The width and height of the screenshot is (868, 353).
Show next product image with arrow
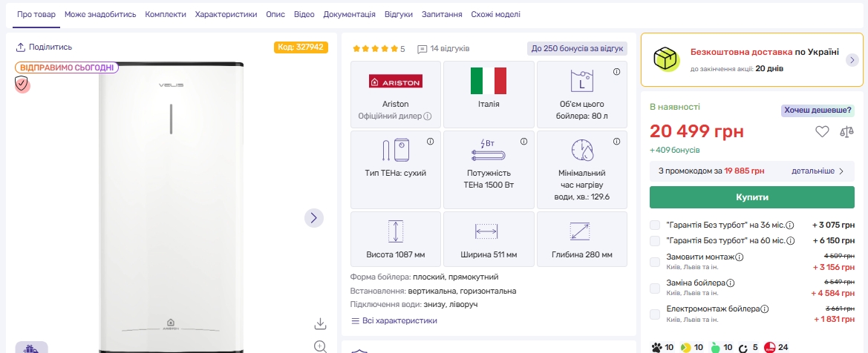pos(314,217)
